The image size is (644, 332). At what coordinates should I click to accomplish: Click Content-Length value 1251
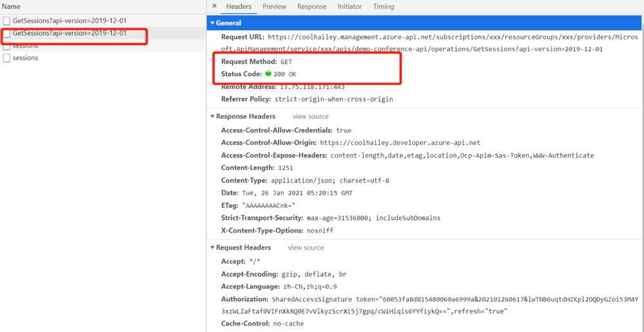click(x=286, y=168)
